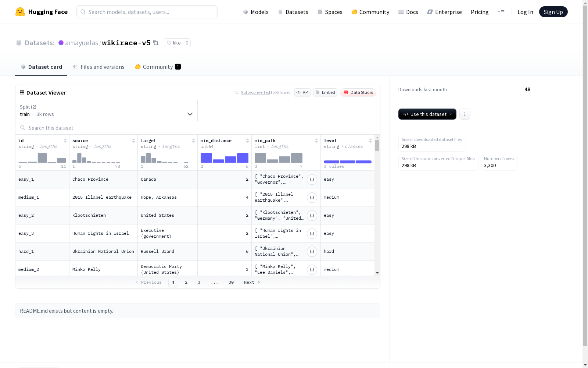Open the API button in Dataset Viewer

point(302,92)
